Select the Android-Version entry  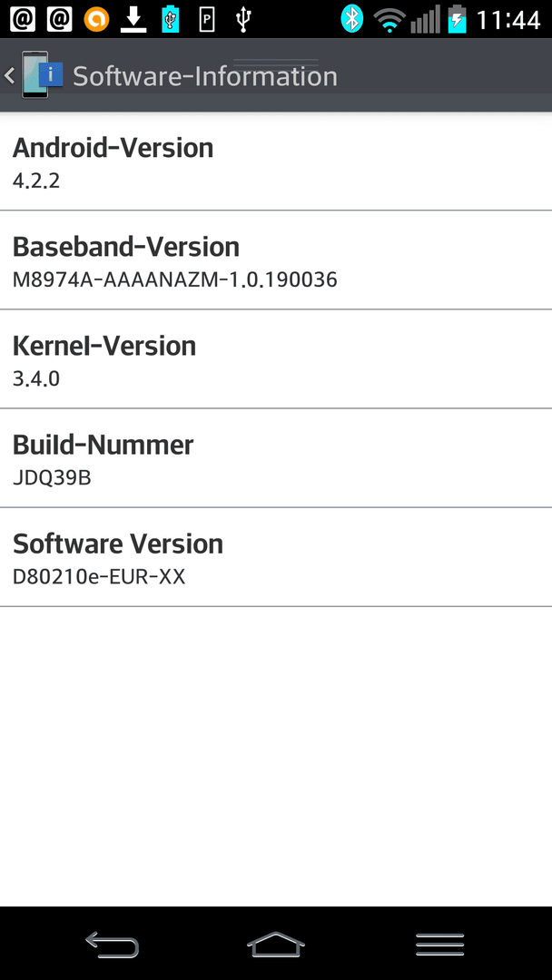[276, 162]
